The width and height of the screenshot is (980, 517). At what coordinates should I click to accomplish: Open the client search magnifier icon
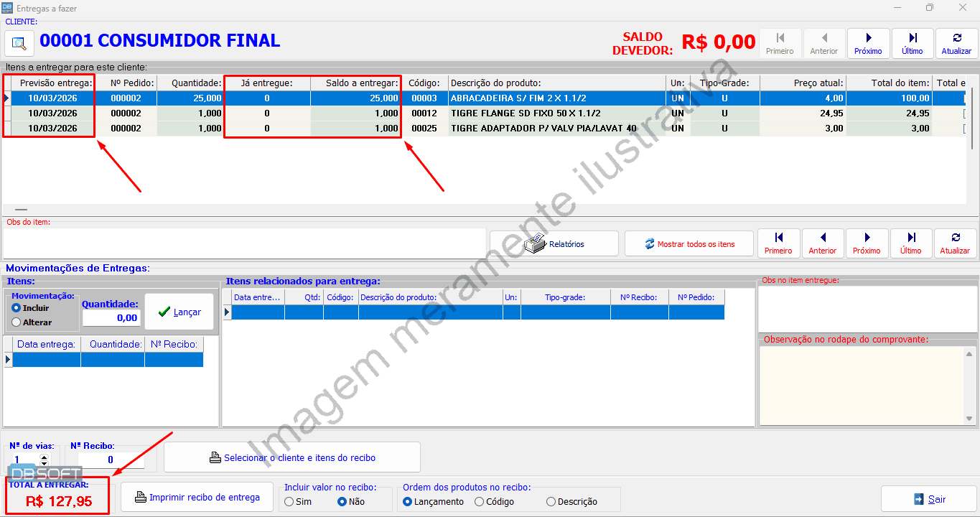click(19, 43)
